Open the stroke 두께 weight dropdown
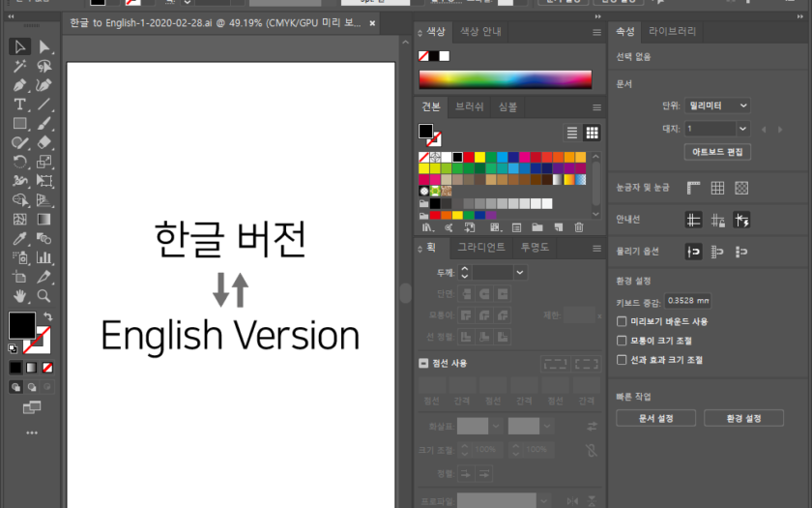The image size is (812, 508). [520, 273]
